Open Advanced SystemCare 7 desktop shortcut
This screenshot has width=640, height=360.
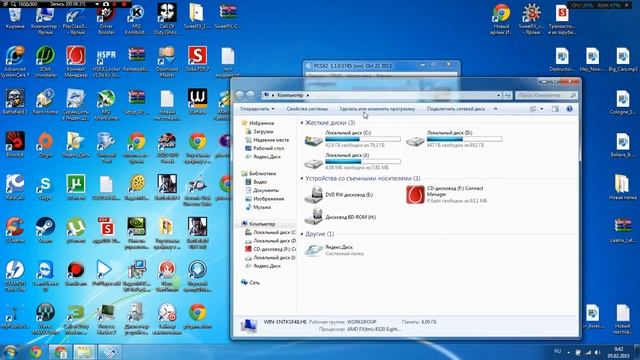click(15, 62)
